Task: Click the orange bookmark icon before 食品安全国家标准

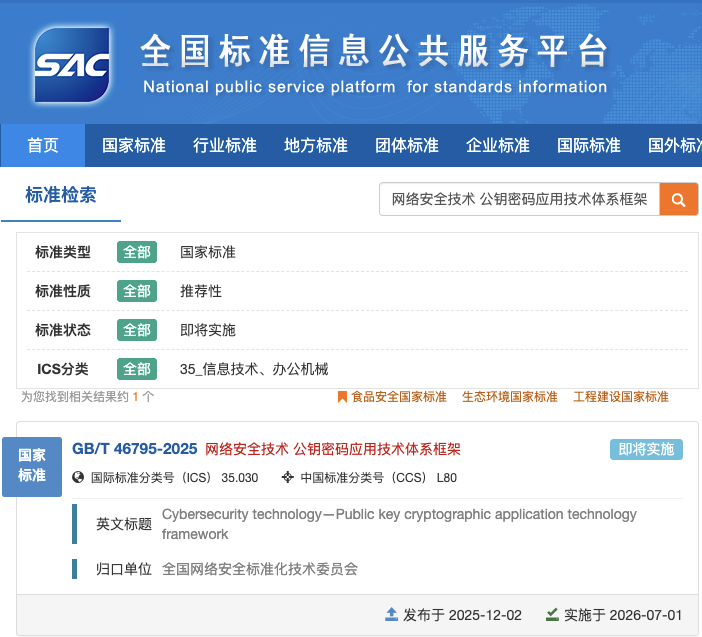Action: [342, 397]
